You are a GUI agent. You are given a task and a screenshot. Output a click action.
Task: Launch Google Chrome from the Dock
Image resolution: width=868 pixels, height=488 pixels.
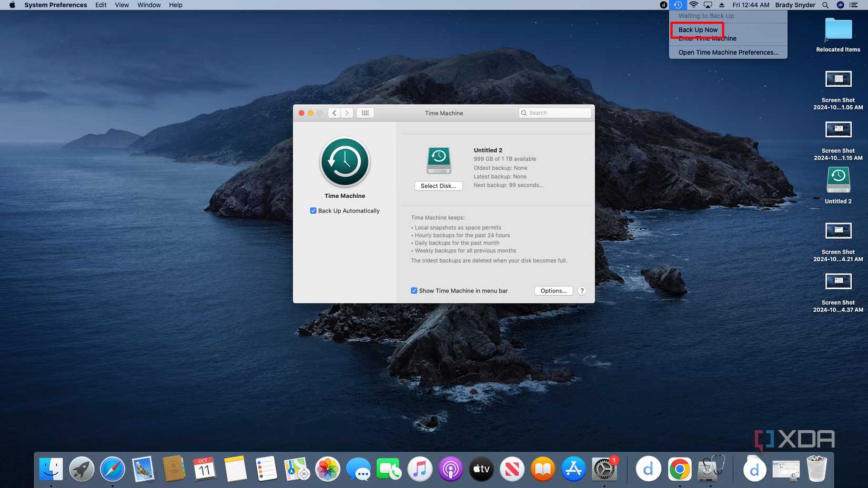pos(679,469)
